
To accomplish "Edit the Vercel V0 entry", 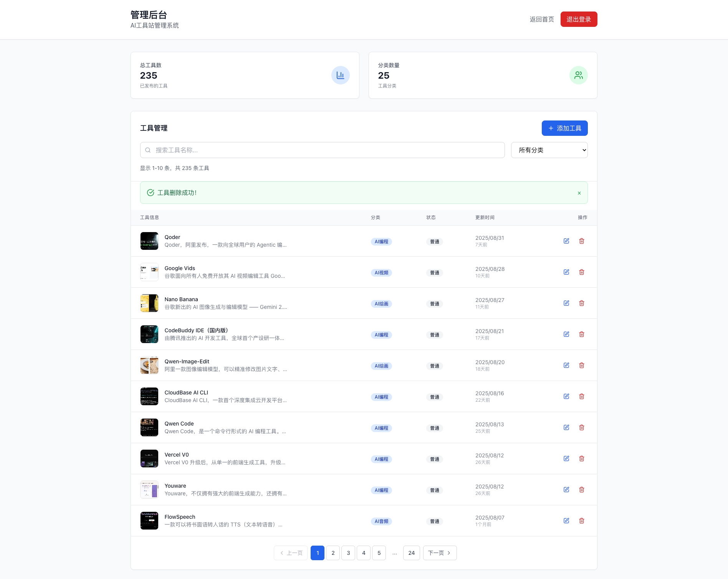I will [x=566, y=459].
